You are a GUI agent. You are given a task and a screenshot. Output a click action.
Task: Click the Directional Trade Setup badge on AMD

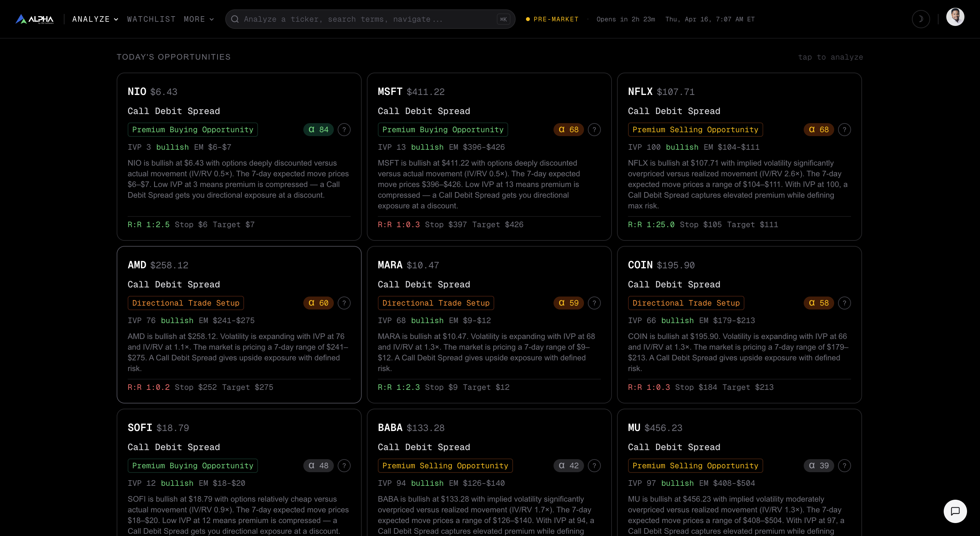[x=186, y=303]
